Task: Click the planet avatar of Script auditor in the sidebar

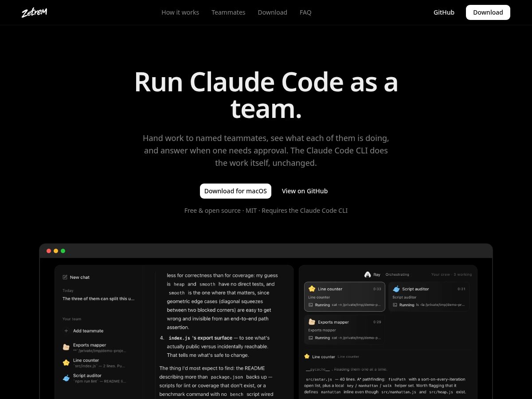Action: tap(66, 378)
